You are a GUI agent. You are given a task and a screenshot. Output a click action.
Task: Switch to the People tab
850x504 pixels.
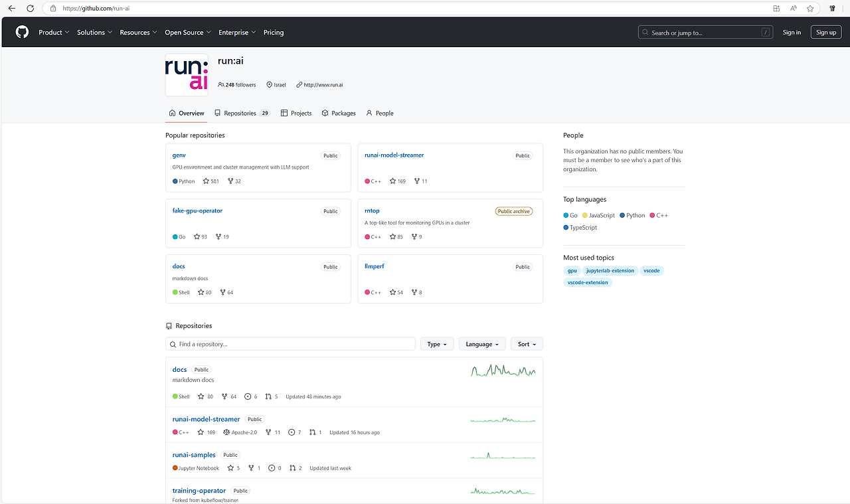click(380, 114)
